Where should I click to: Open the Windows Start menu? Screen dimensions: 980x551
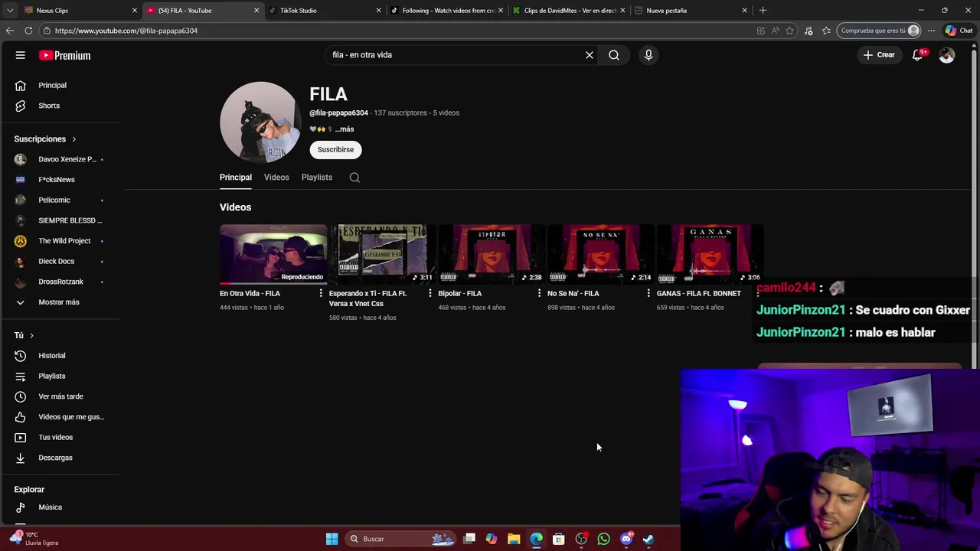(x=332, y=539)
